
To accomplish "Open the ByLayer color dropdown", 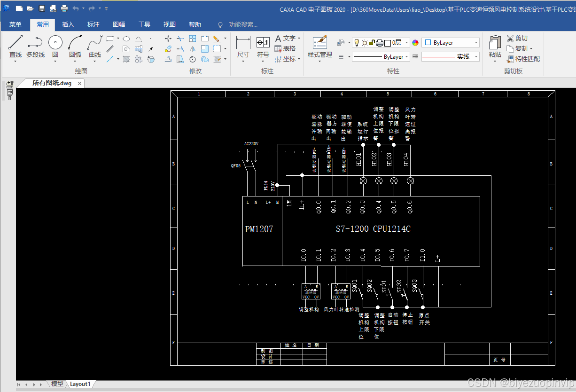I will tap(476, 42).
